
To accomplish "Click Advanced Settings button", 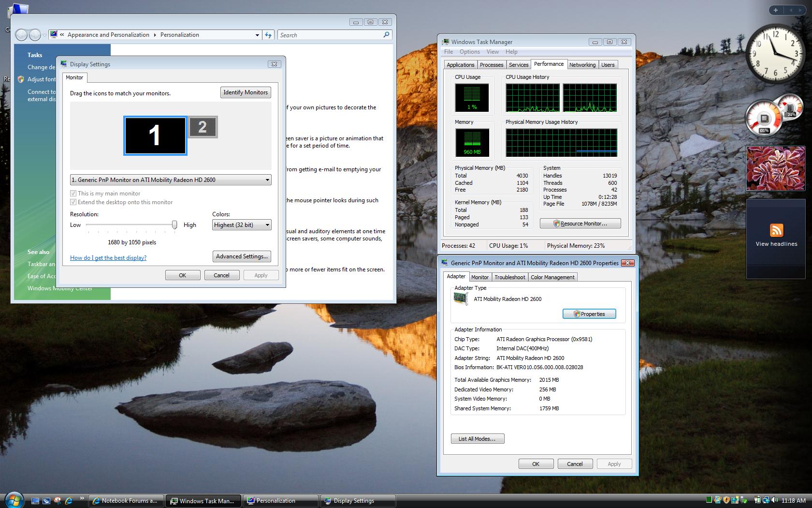I will 242,256.
